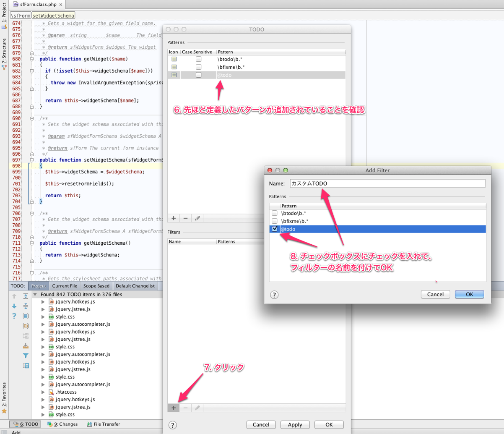The height and width of the screenshot is (434, 504).
Task: Check the \btodo\b.* pattern in Add Filter
Action: coord(275,213)
